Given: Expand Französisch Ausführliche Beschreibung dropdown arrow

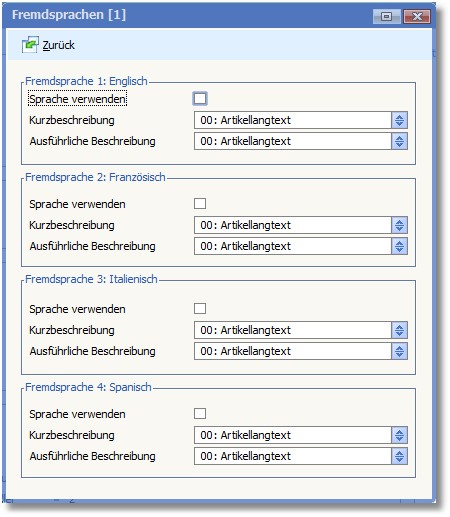Looking at the screenshot, I should coord(399,246).
